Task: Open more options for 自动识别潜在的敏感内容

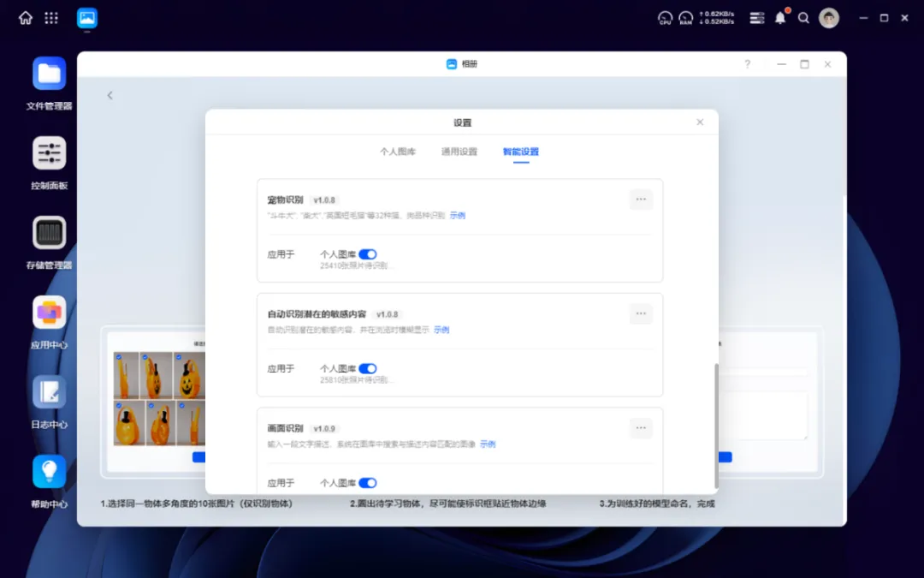Action: pyautogui.click(x=641, y=313)
